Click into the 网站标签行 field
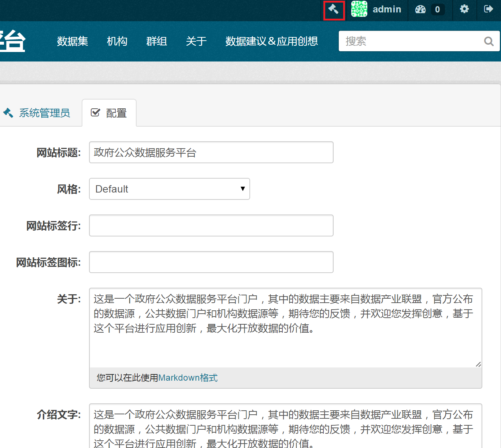 point(211,225)
